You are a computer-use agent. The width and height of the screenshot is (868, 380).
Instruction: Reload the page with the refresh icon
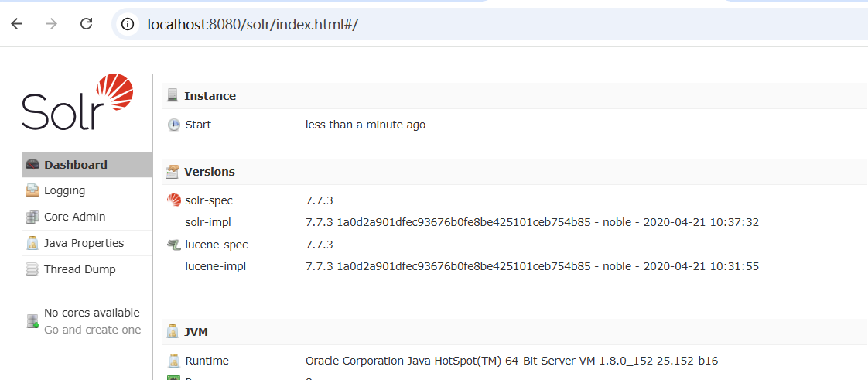tap(87, 24)
